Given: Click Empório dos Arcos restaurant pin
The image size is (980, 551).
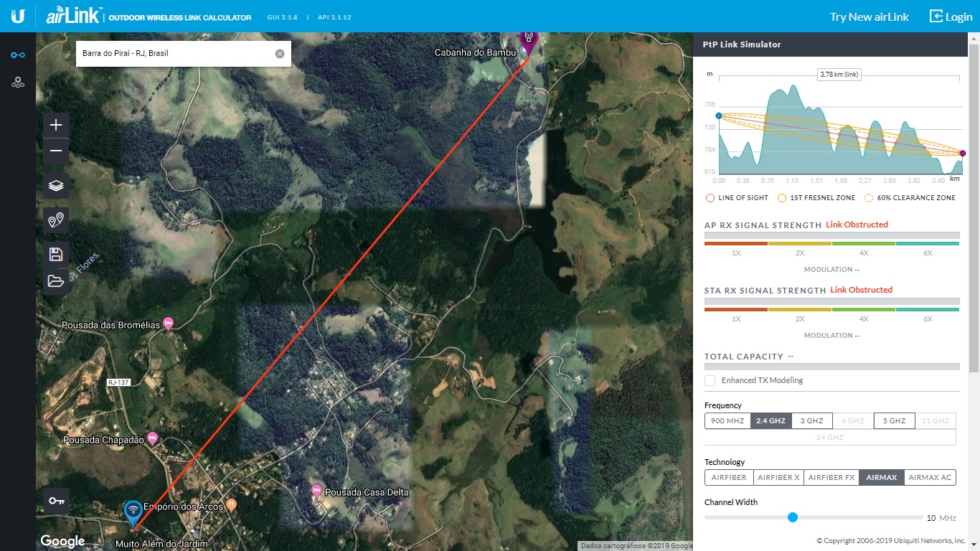Looking at the screenshot, I should click(231, 505).
